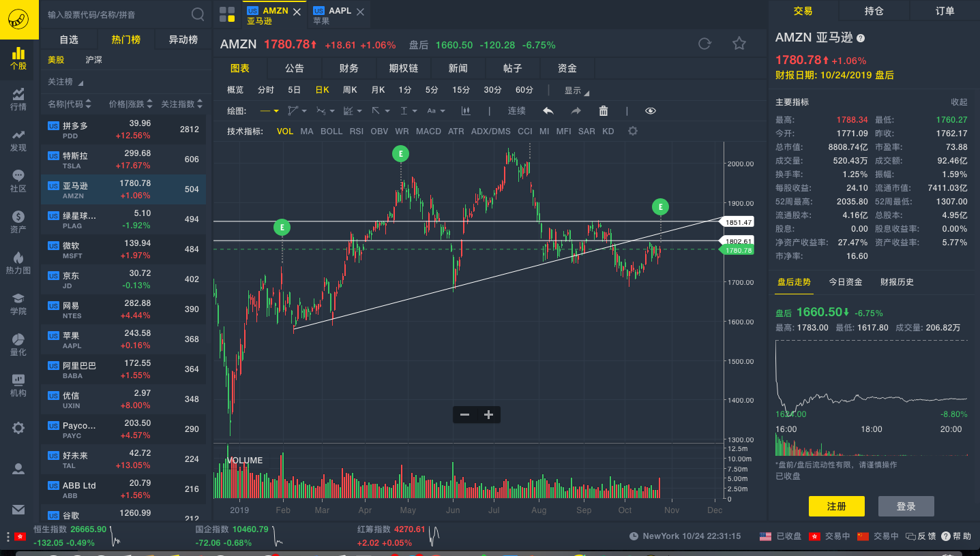Click the 1851.47 horizontal line price label

click(737, 222)
